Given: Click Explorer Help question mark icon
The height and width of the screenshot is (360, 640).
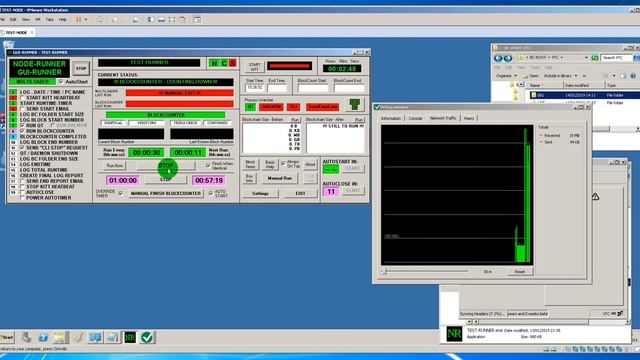Looking at the screenshot, I should [x=633, y=76].
